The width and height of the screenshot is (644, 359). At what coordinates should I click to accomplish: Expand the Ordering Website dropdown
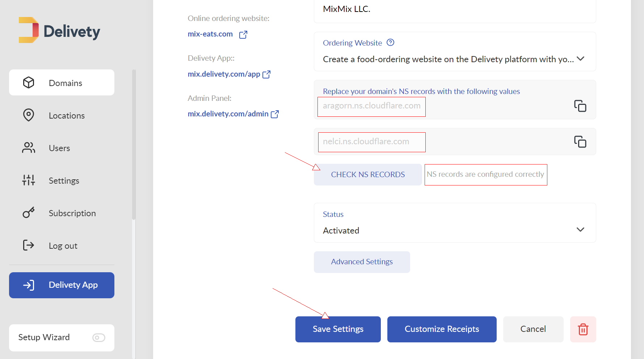point(455,51)
